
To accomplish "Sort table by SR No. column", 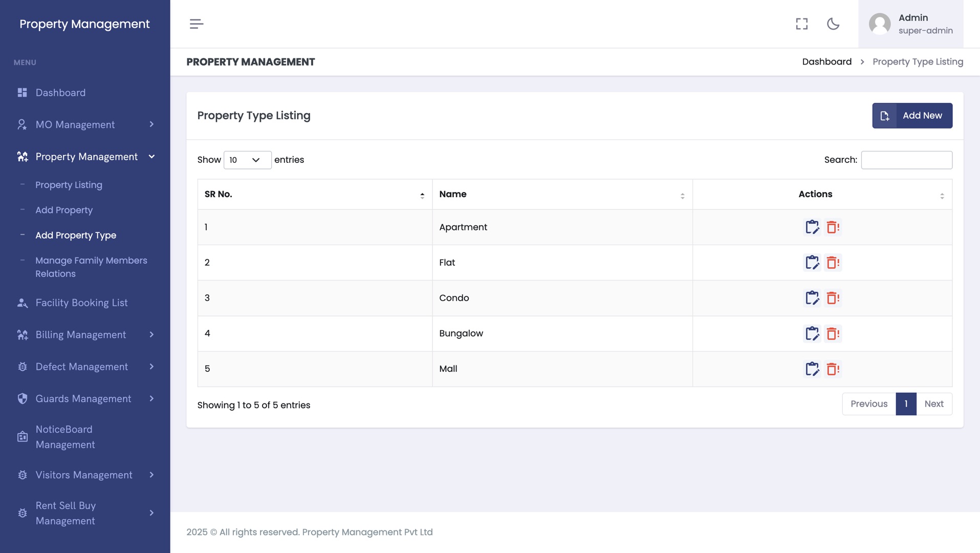I will [314, 195].
